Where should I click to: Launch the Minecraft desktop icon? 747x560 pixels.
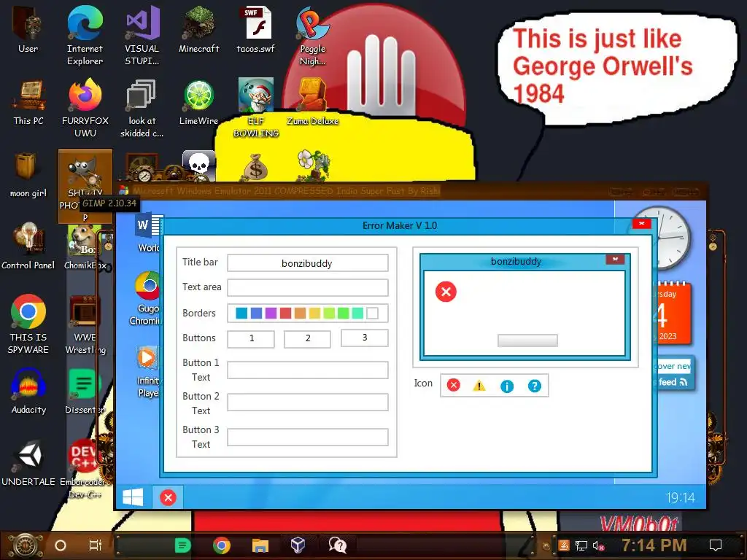pyautogui.click(x=198, y=29)
